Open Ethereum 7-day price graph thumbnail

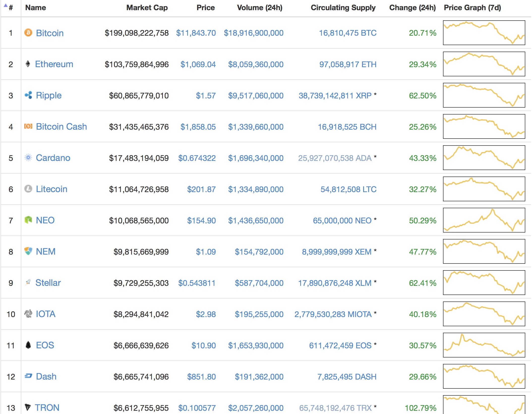click(484, 64)
